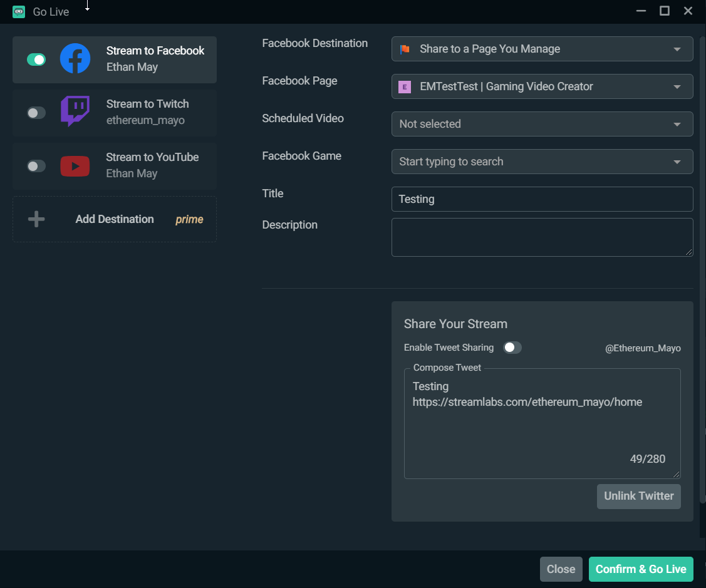706x588 pixels.
Task: Click the orange flag icon in Facebook Destination
Action: point(405,49)
